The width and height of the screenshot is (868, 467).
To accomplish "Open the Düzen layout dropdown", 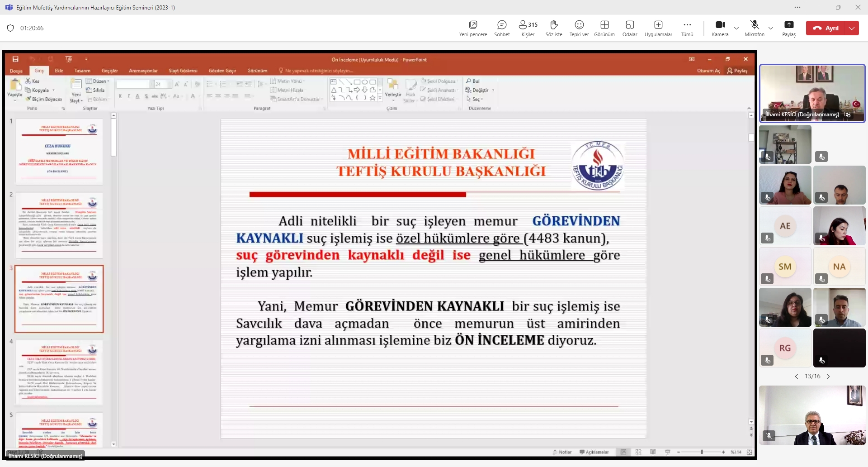I will pos(98,81).
